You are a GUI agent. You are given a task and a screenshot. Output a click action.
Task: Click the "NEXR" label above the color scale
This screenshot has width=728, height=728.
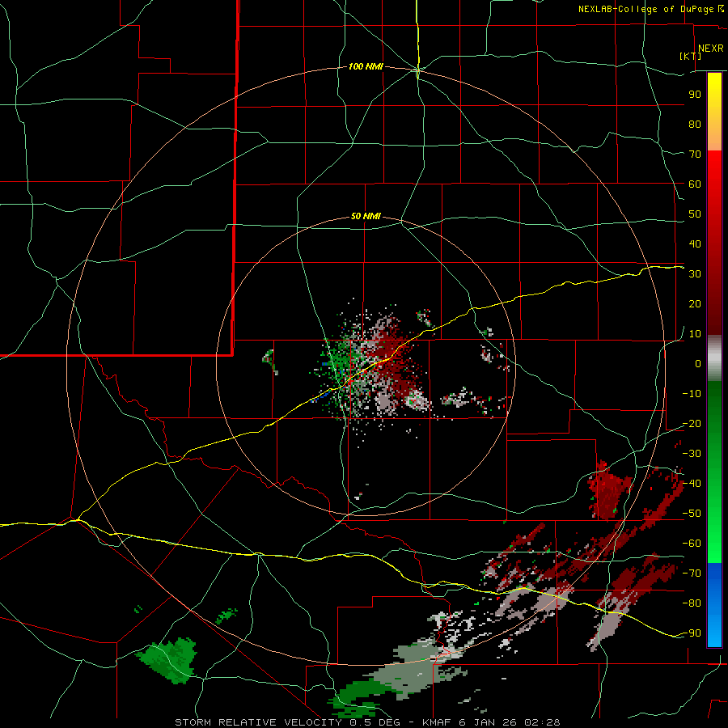point(711,49)
